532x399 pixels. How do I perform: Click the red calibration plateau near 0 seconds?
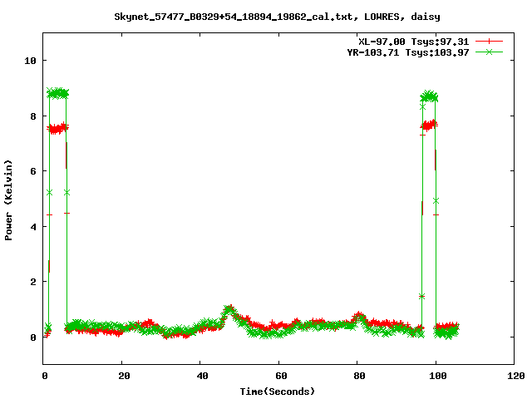[x=57, y=128]
